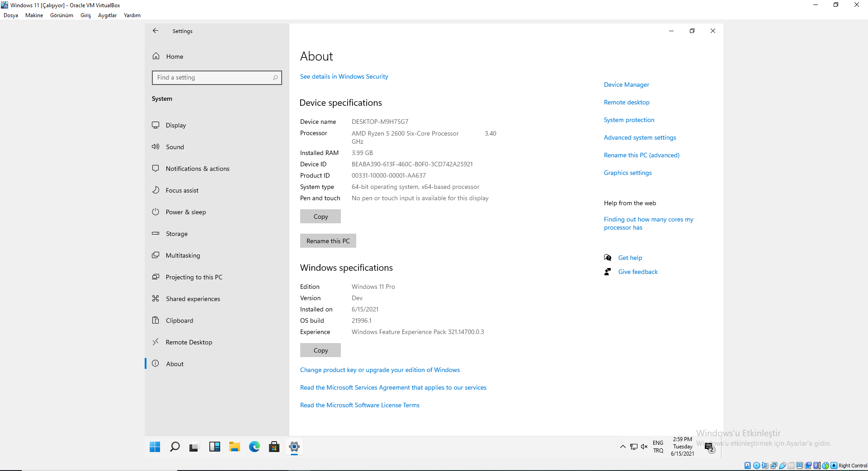Click the Settings gear on the taskbar
Image resolution: width=868 pixels, height=471 pixels.
(x=294, y=447)
